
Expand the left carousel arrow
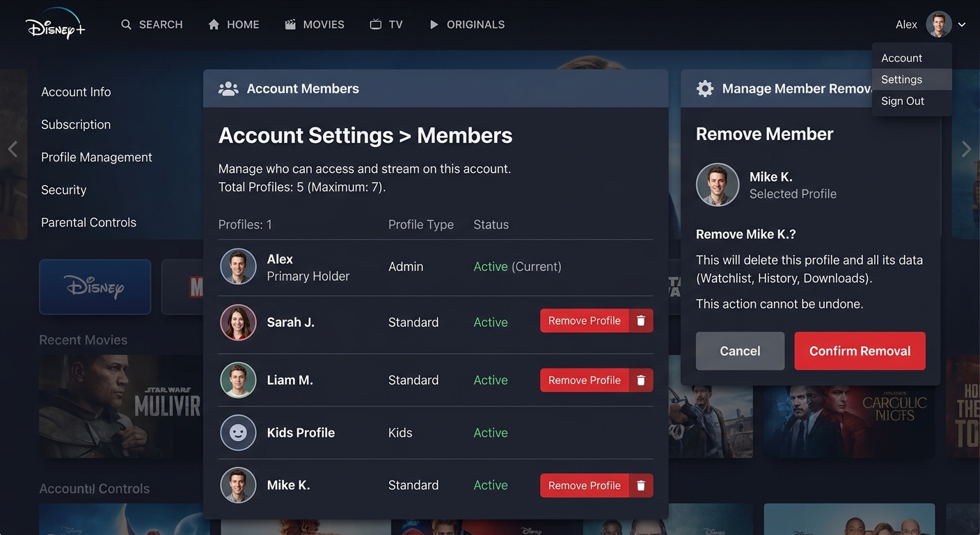click(x=12, y=148)
